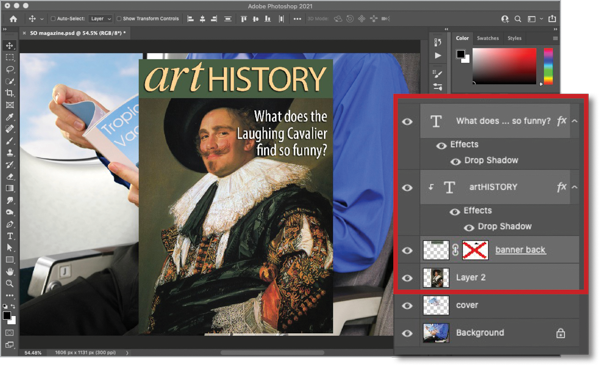The width and height of the screenshot is (600, 366).
Task: Select the Gradient tool
Action: pos(10,188)
